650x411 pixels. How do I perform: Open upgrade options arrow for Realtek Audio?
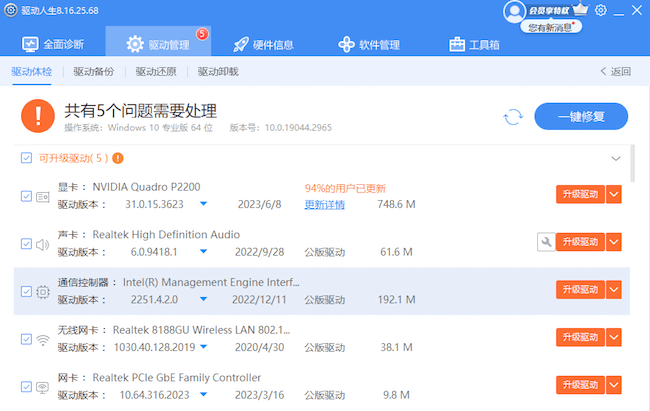[614, 242]
